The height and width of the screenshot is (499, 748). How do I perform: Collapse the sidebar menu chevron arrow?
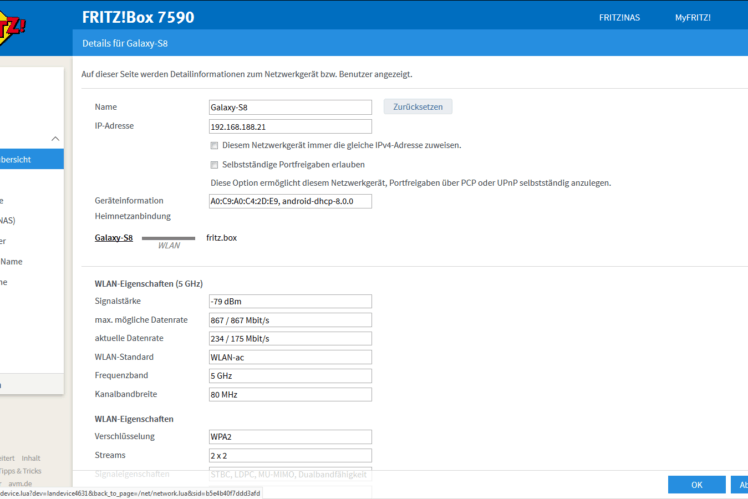55,139
